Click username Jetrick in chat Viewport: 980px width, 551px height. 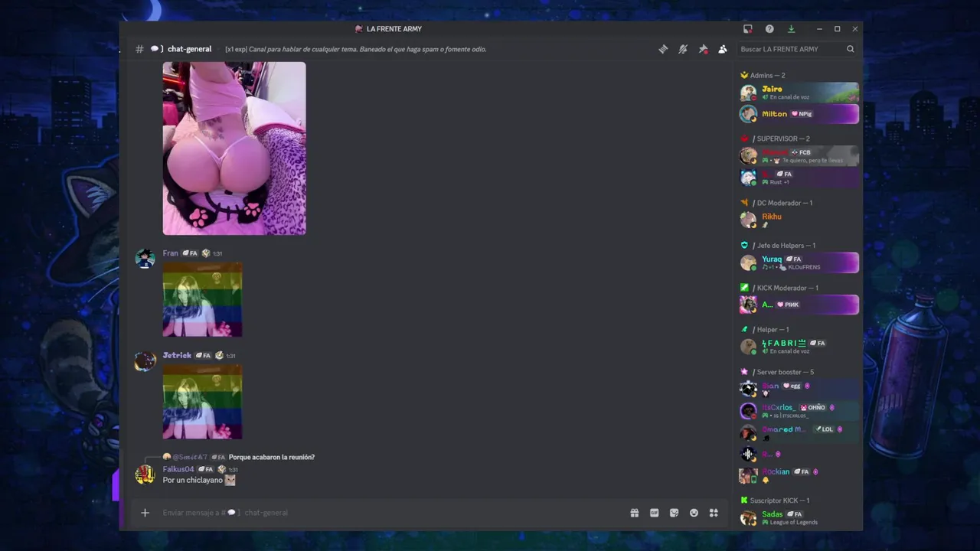click(x=177, y=356)
